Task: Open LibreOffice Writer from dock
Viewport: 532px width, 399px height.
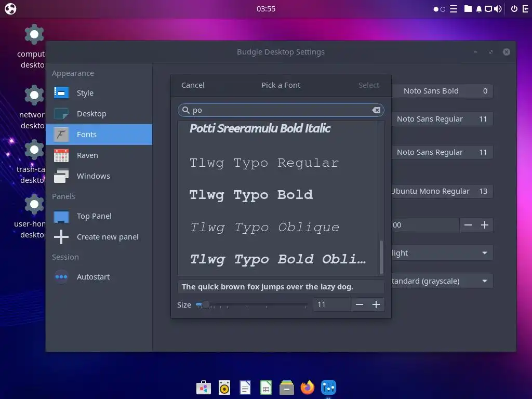Action: [245, 388]
